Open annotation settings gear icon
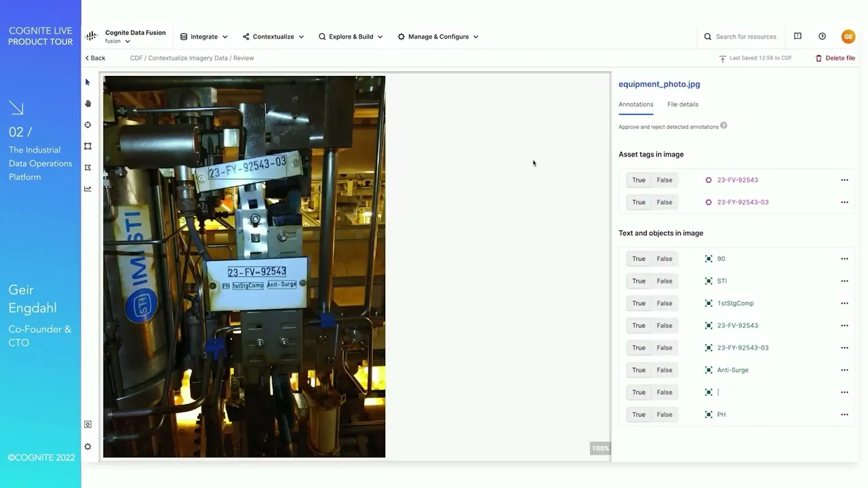This screenshot has width=868, height=488. pyautogui.click(x=87, y=447)
